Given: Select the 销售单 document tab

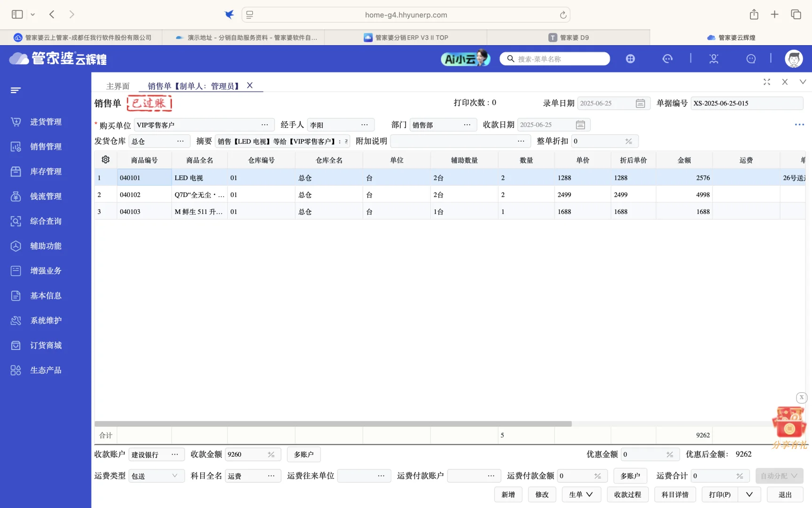Looking at the screenshot, I should [193, 86].
